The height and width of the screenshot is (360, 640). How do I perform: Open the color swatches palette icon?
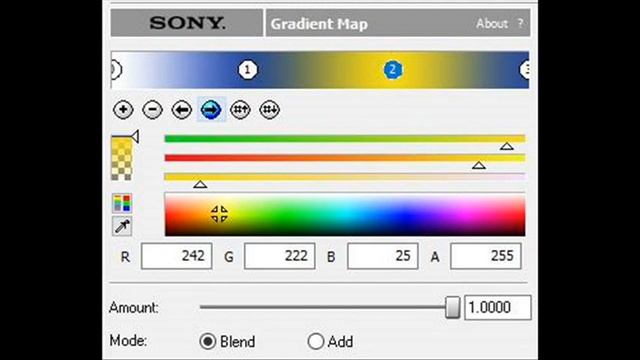pos(122,203)
